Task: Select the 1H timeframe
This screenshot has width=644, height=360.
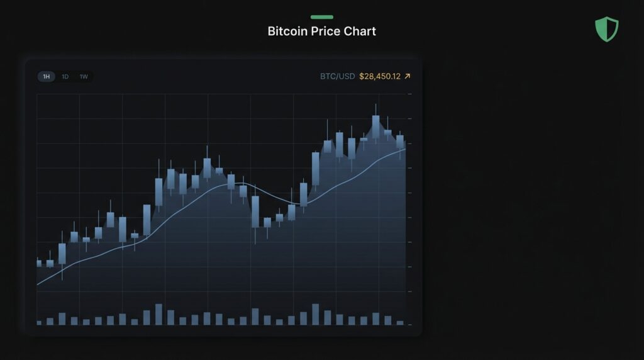Action: point(46,77)
